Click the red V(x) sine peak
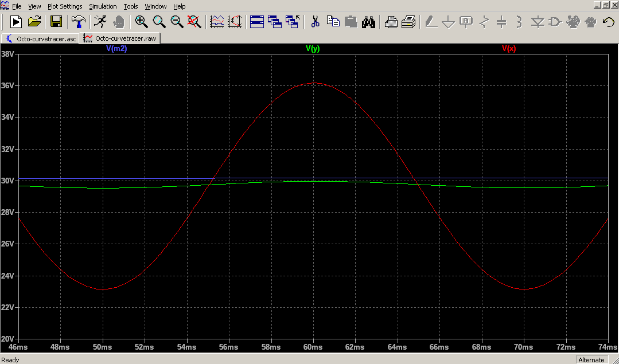Image resolution: width=619 pixels, height=364 pixels. tap(314, 83)
